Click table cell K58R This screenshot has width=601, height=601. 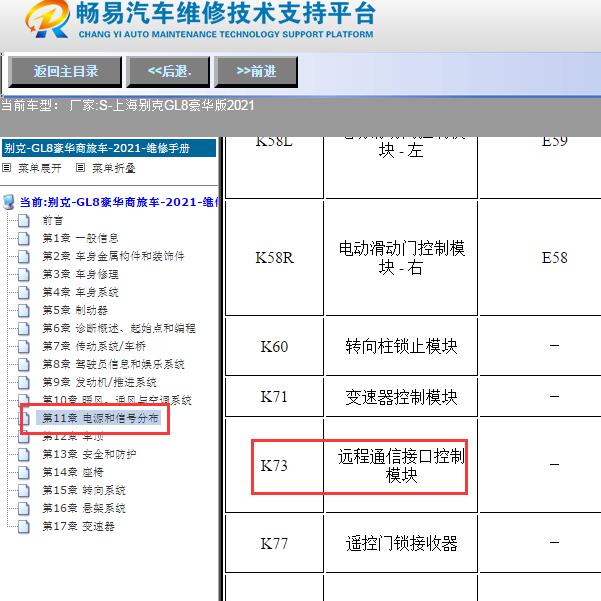[x=274, y=258]
